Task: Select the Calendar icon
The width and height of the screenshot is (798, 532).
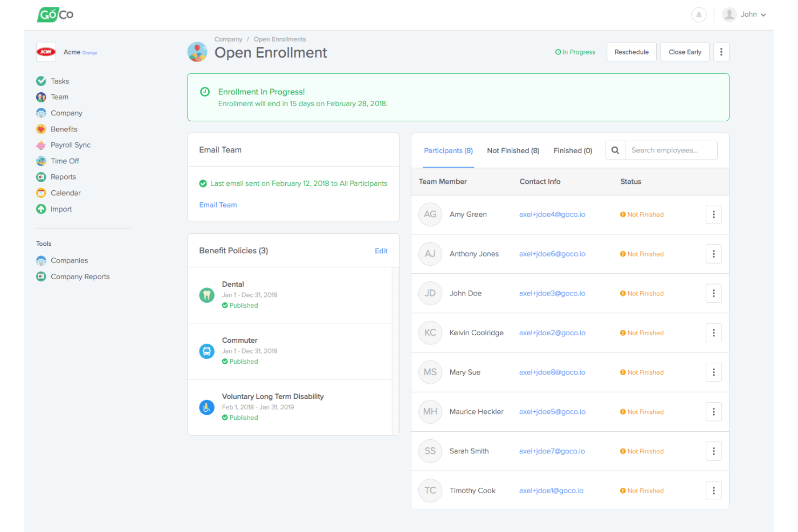Action: click(41, 192)
